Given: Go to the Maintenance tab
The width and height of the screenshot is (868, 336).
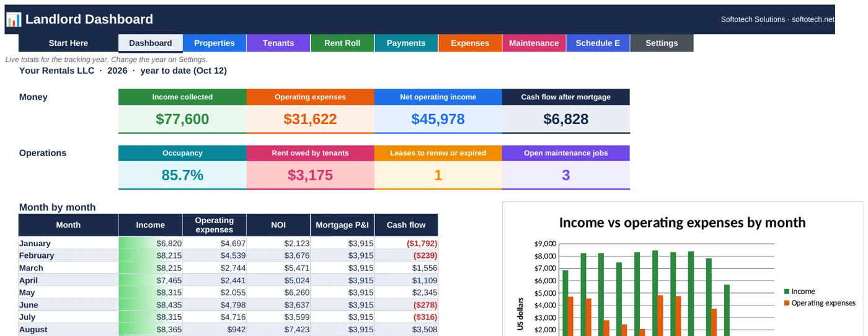Looking at the screenshot, I should [534, 43].
